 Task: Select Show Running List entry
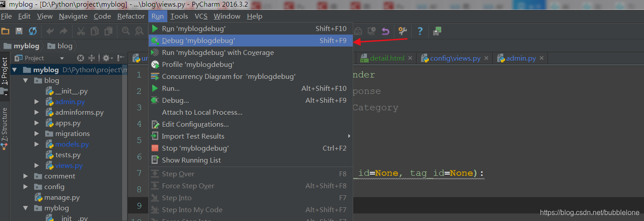tap(251, 160)
